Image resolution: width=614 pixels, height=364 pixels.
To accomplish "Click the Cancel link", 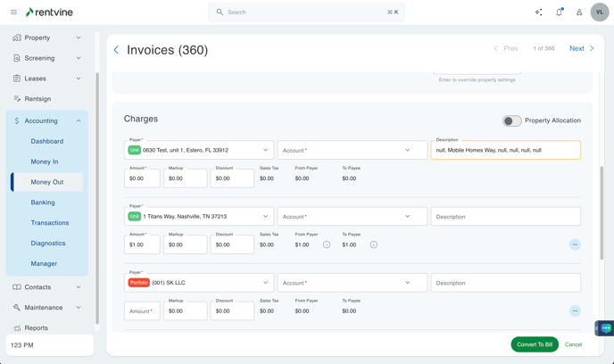I will pyautogui.click(x=573, y=344).
